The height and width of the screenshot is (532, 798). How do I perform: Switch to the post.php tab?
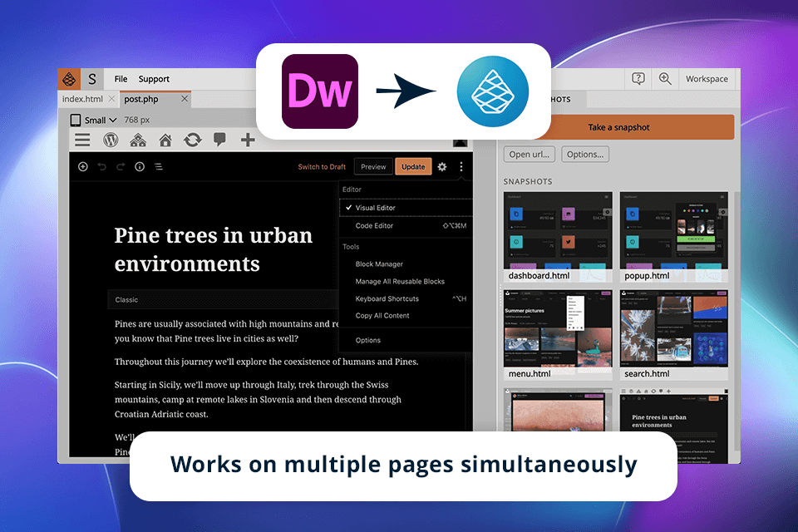141,99
